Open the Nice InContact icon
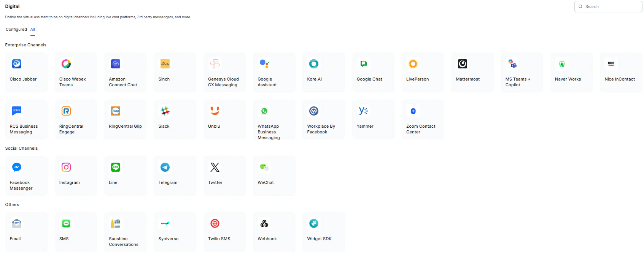The width and height of the screenshot is (644, 255). 611,64
